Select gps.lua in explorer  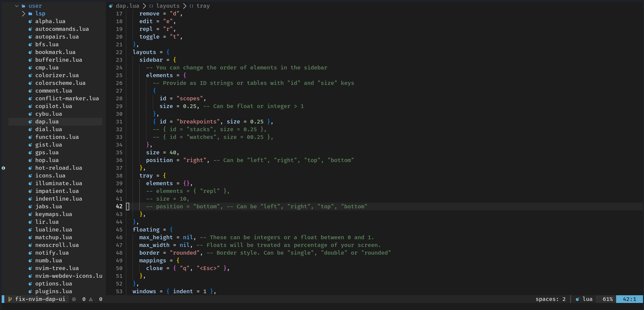point(47,153)
